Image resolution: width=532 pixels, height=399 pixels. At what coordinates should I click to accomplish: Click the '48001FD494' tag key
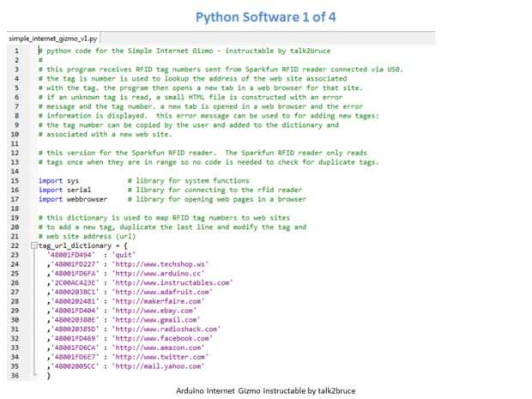[73, 255]
